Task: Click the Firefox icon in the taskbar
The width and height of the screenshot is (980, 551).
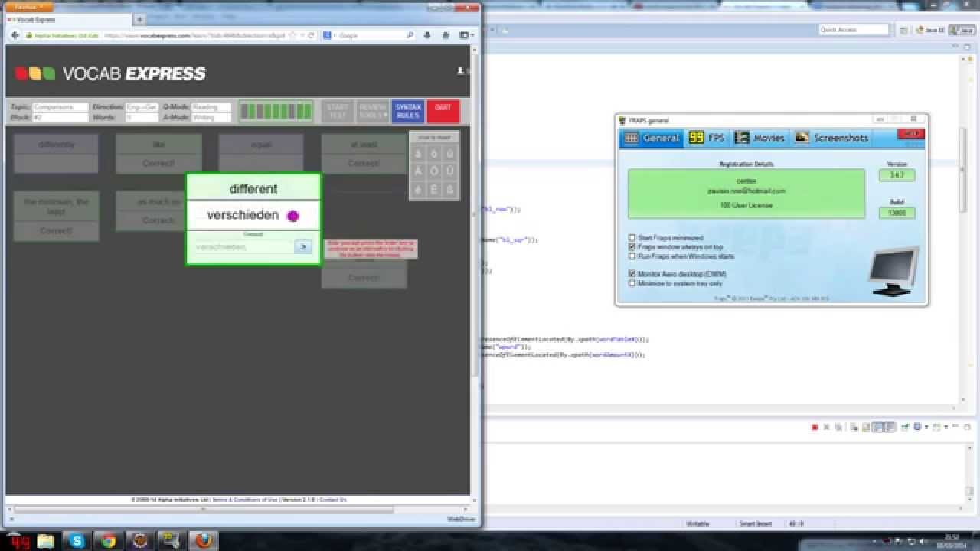Action: click(x=203, y=540)
